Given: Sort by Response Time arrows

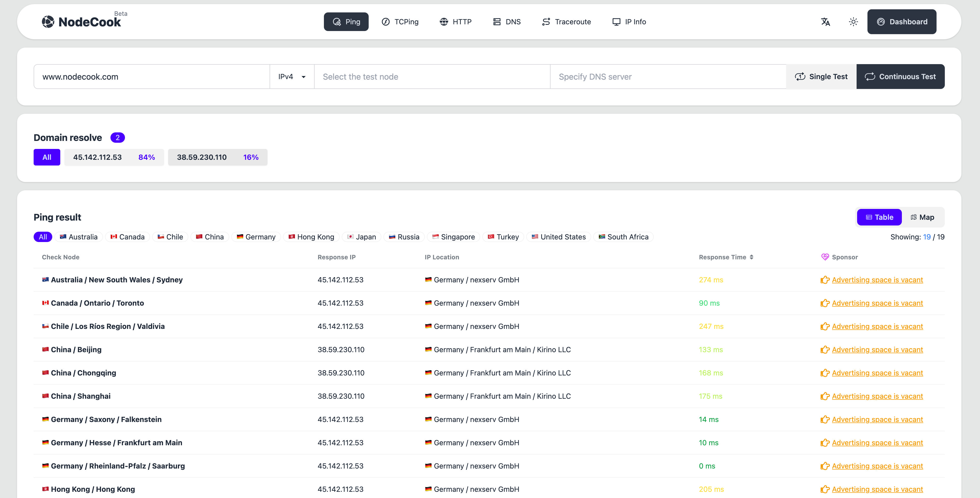Looking at the screenshot, I should tap(751, 257).
